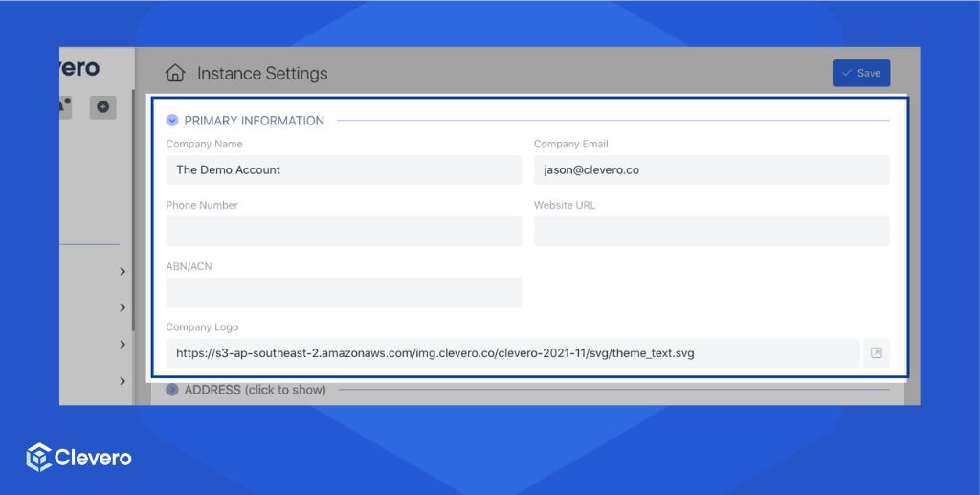Click the sidebar vertical scrollbar

click(x=132, y=210)
